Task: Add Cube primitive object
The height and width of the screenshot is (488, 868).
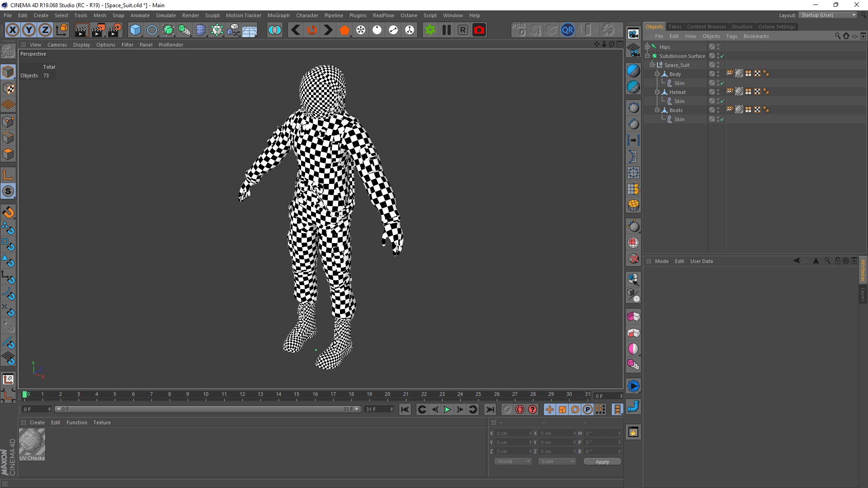Action: click(135, 30)
